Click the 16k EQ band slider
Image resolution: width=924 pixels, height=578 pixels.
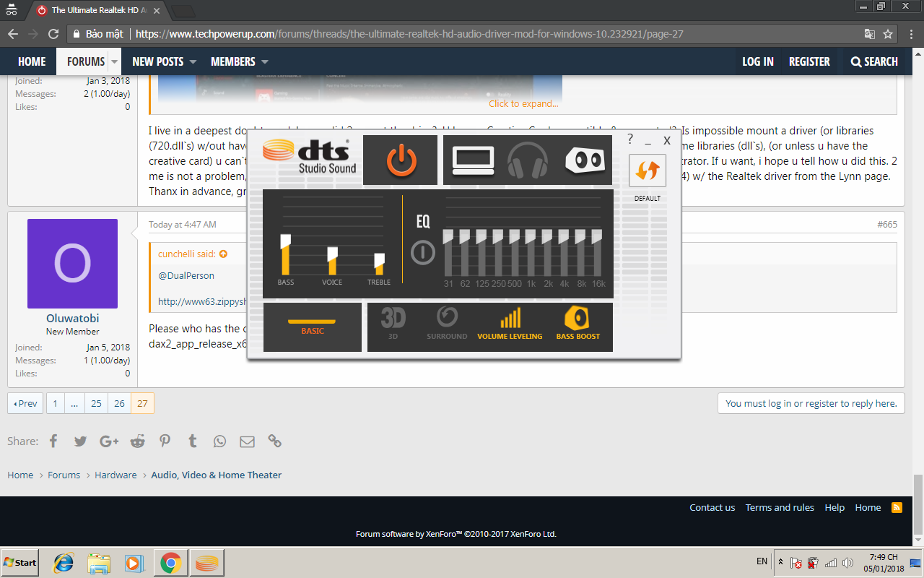(x=598, y=253)
